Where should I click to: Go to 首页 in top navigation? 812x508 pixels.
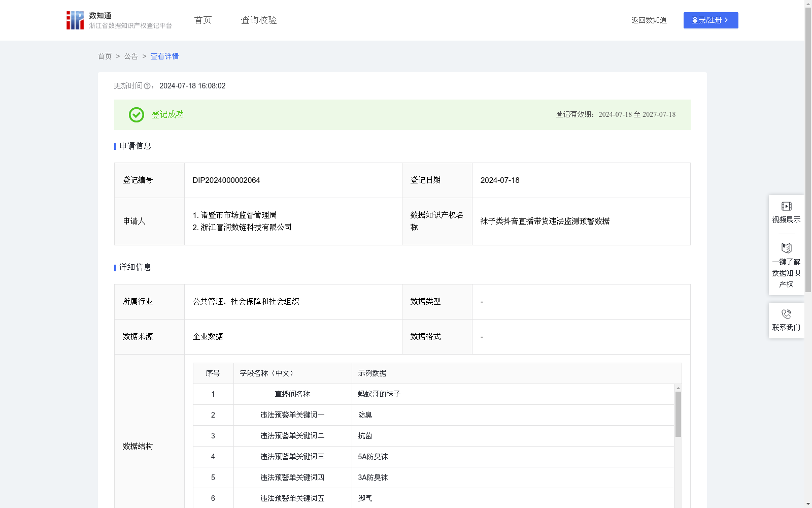[203, 20]
